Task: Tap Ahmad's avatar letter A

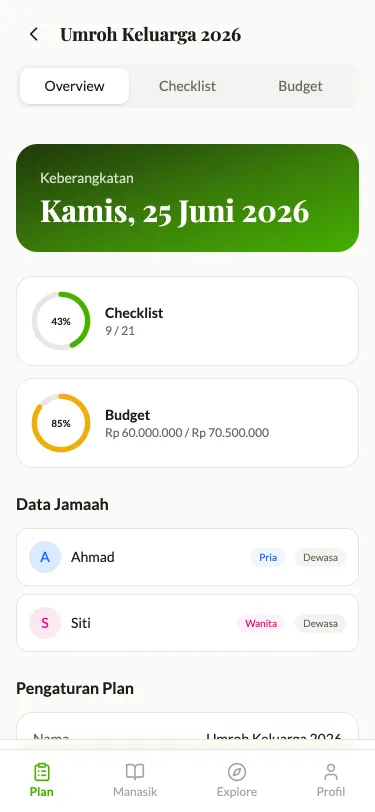Action: pos(45,557)
